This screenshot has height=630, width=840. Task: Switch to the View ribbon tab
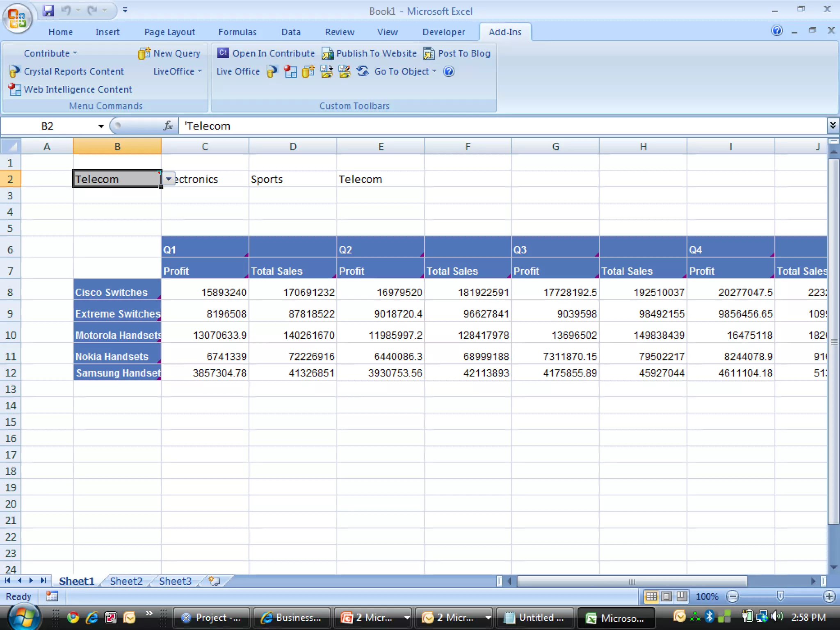click(387, 32)
